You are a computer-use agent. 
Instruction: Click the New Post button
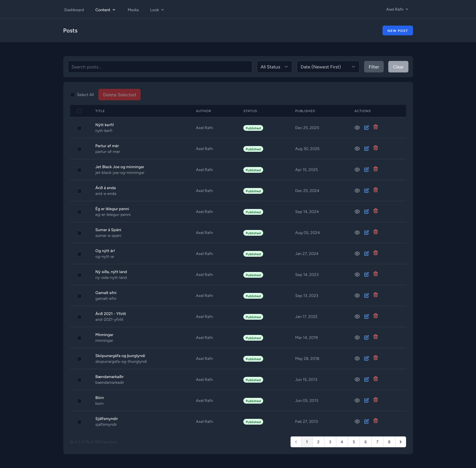tap(397, 30)
